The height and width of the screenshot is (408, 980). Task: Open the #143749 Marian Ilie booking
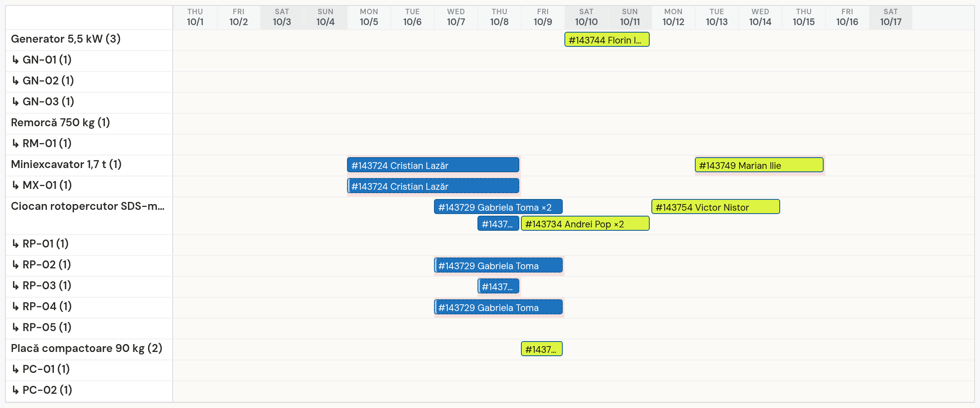tap(759, 165)
